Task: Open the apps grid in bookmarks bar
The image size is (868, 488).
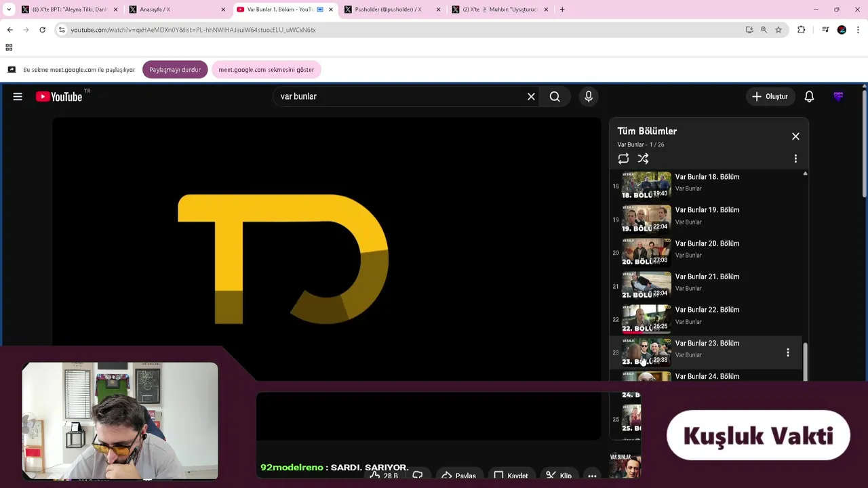Action: coord(9,47)
